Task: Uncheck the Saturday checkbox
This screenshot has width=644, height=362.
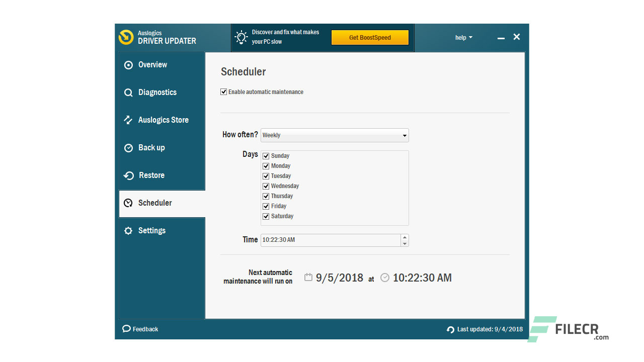Action: tap(266, 216)
